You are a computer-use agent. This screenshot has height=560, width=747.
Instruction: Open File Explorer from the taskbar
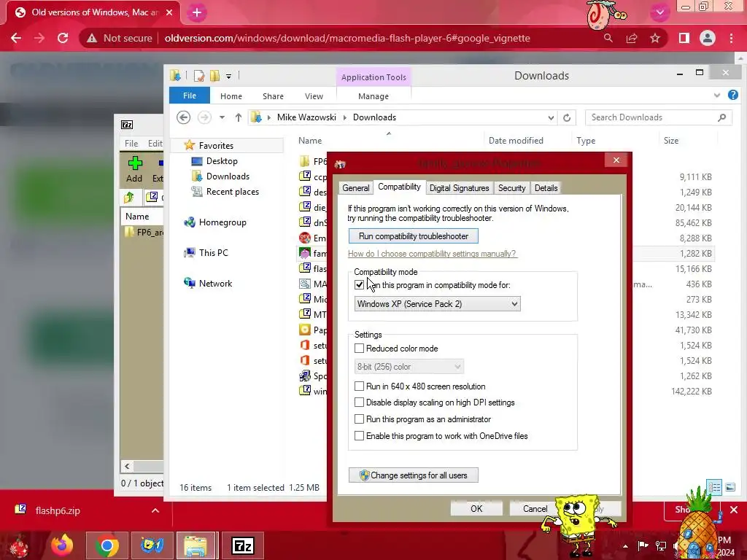(197, 545)
